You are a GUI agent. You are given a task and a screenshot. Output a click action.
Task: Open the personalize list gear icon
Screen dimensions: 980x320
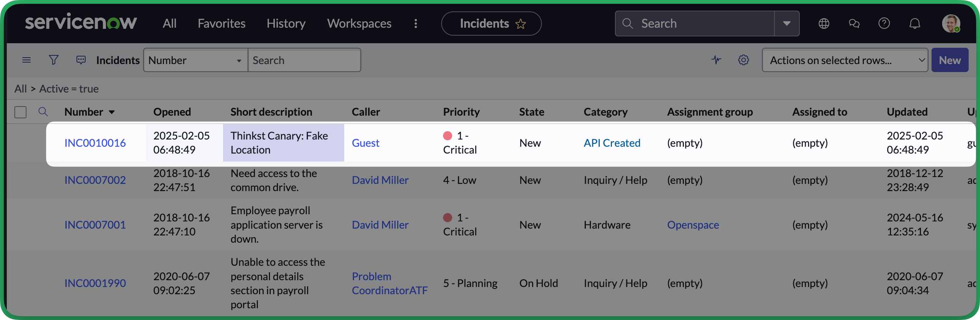(743, 60)
